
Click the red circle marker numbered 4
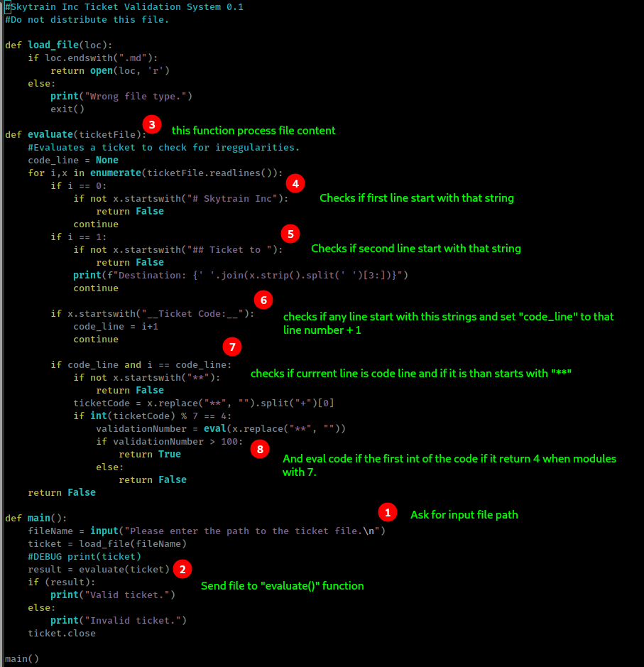295,183
